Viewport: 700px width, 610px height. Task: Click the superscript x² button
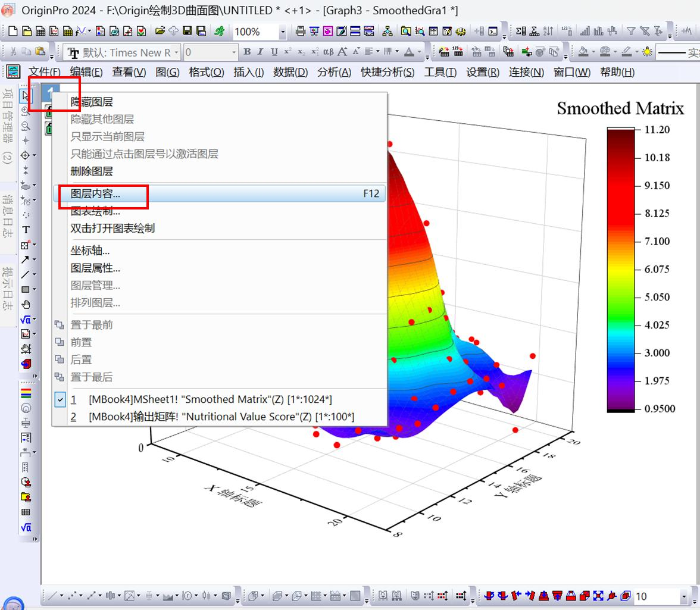click(x=287, y=52)
